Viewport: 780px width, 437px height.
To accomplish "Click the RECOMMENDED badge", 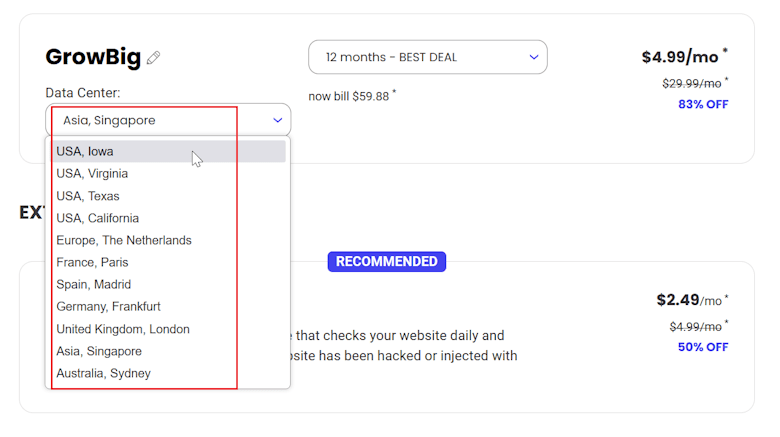I will (x=387, y=262).
